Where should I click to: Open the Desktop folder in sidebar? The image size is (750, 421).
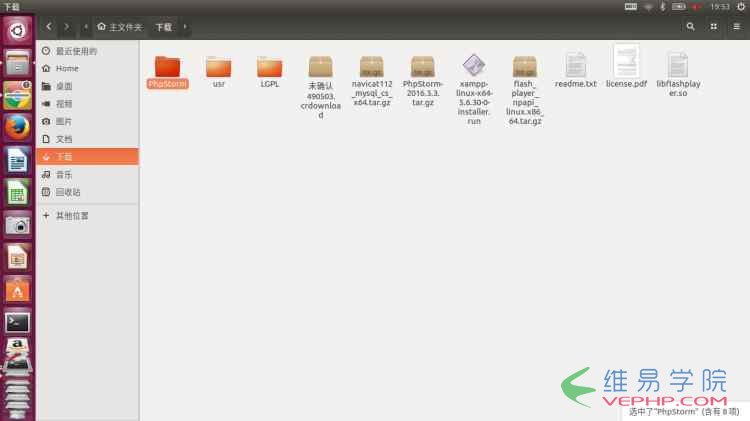tap(88, 86)
